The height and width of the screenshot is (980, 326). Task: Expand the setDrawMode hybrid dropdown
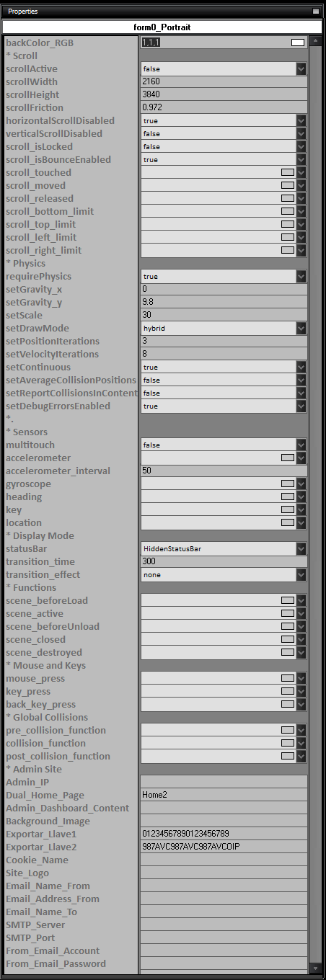click(x=224, y=329)
